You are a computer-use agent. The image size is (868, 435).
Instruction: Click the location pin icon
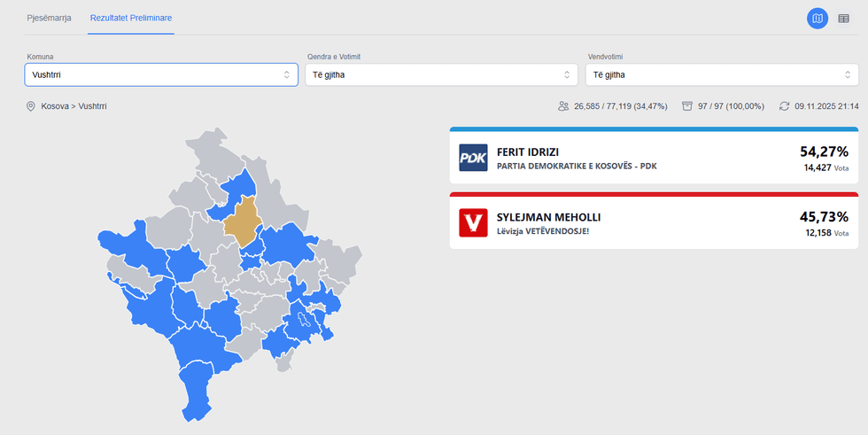(30, 106)
